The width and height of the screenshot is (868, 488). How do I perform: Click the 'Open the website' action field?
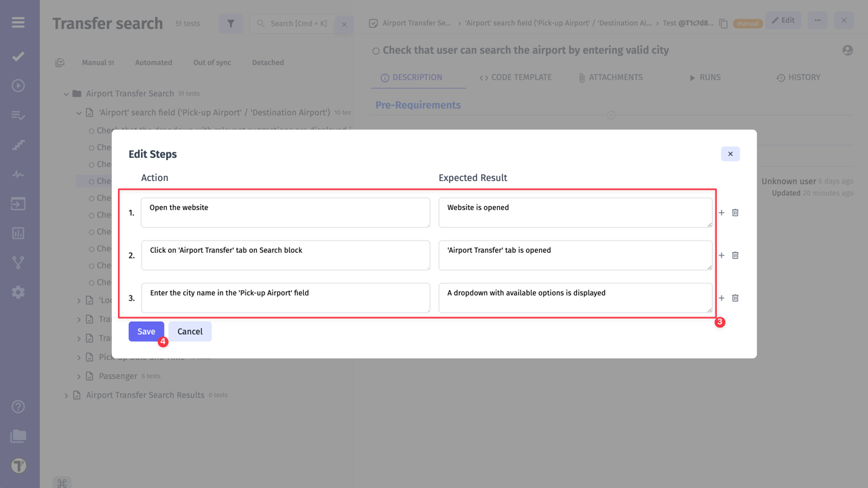pyautogui.click(x=285, y=212)
